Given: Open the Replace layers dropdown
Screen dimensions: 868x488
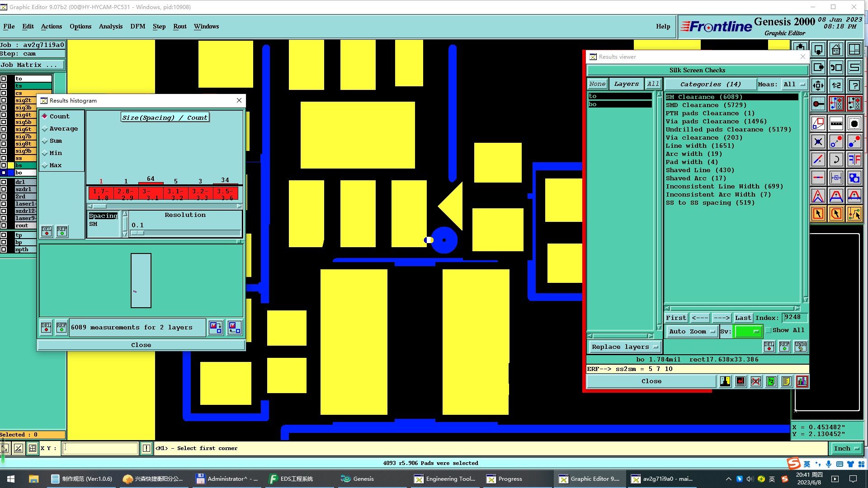Looking at the screenshot, I should [x=625, y=347].
